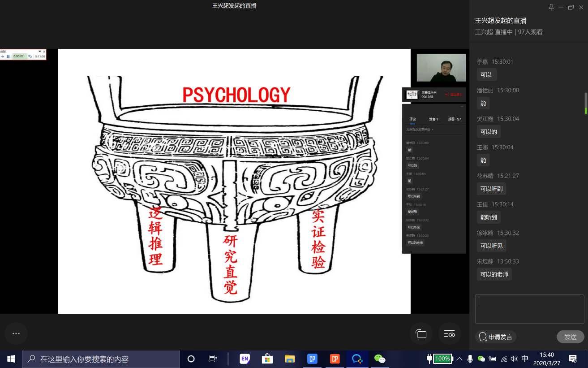Click the rotate screen icon button
Image resolution: width=588 pixels, height=368 pixels.
tap(421, 334)
